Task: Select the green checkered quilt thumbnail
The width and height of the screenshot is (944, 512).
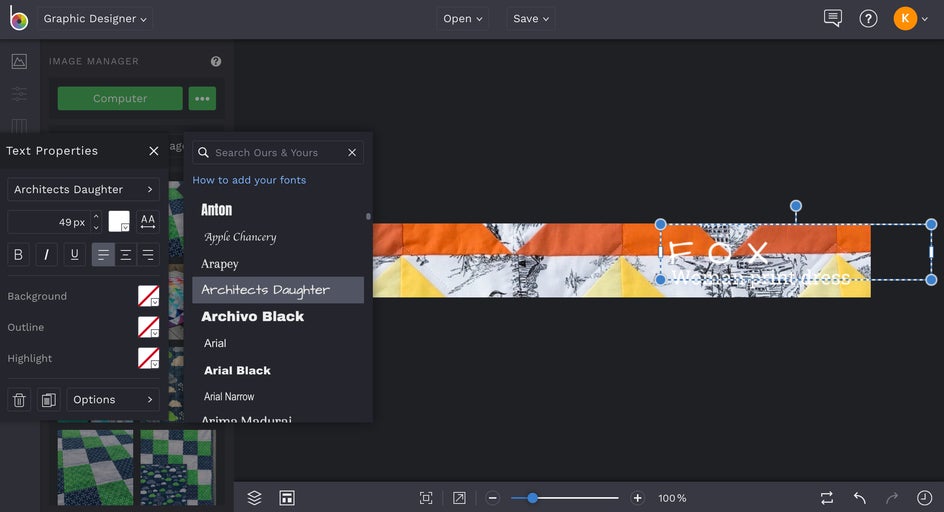Action: pos(95,467)
